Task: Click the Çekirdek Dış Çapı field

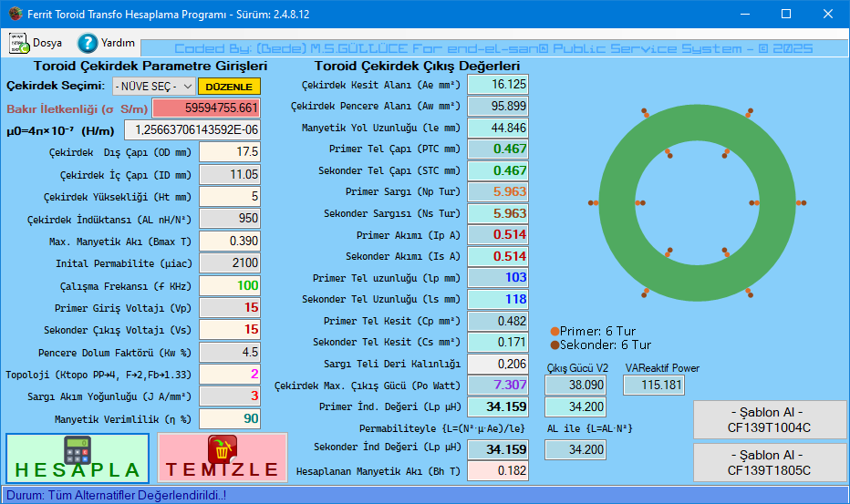Action: 230,151
